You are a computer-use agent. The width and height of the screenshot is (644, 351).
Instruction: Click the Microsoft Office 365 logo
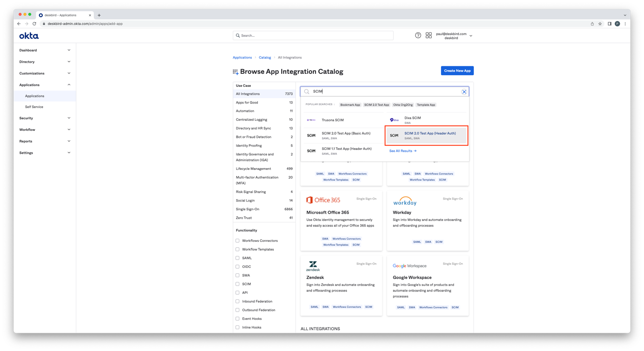[x=323, y=200]
